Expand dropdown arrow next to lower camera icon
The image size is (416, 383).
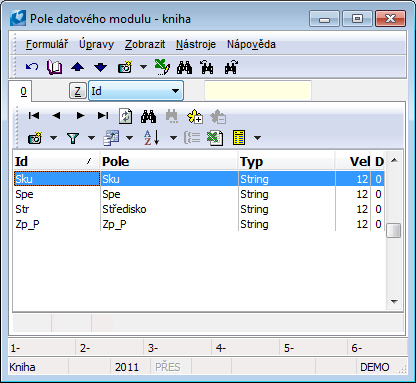pyautogui.click(x=53, y=138)
